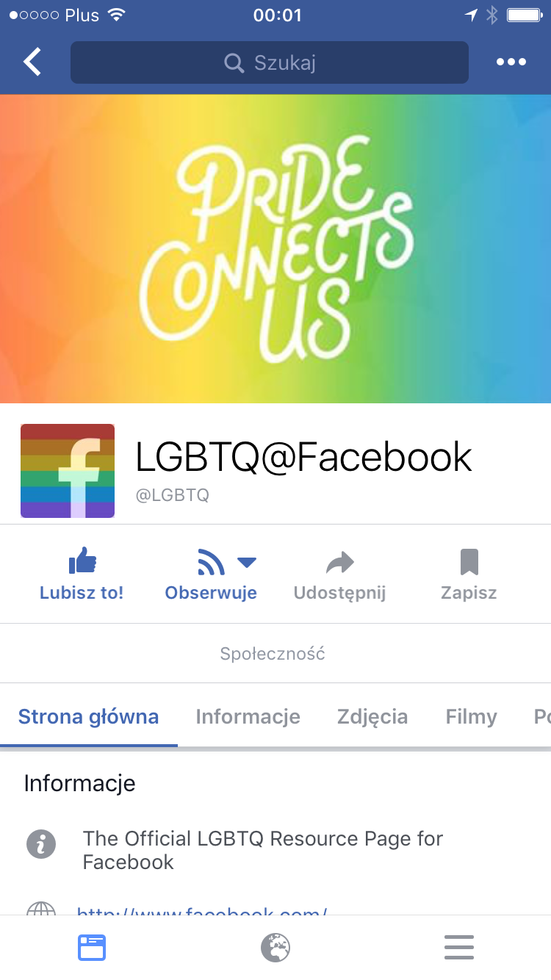
Task: Tap the thumbs-up Lubisz to! icon
Action: [82, 563]
